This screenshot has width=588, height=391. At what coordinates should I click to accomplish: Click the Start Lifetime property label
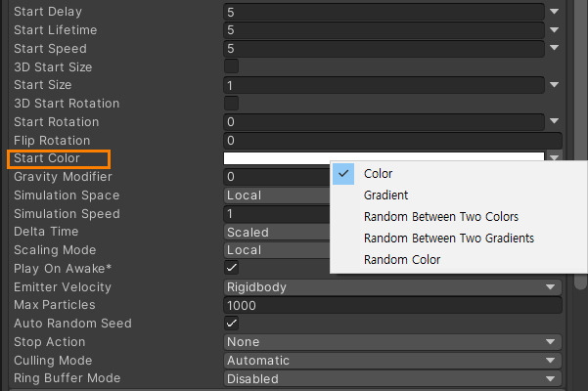pyautogui.click(x=56, y=30)
